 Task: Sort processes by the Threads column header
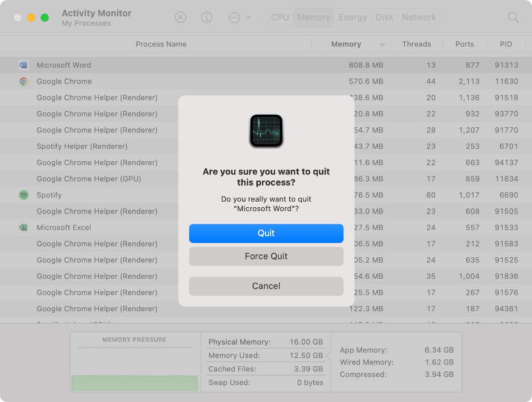click(417, 44)
